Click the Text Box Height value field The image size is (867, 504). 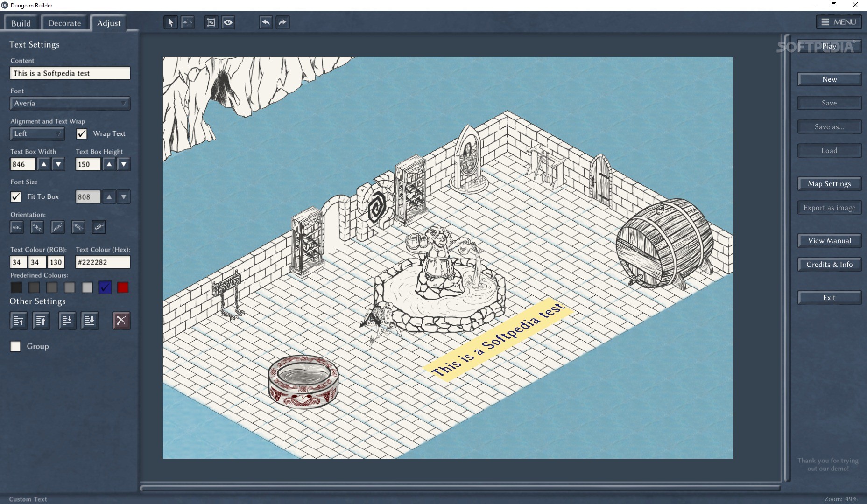pos(88,164)
